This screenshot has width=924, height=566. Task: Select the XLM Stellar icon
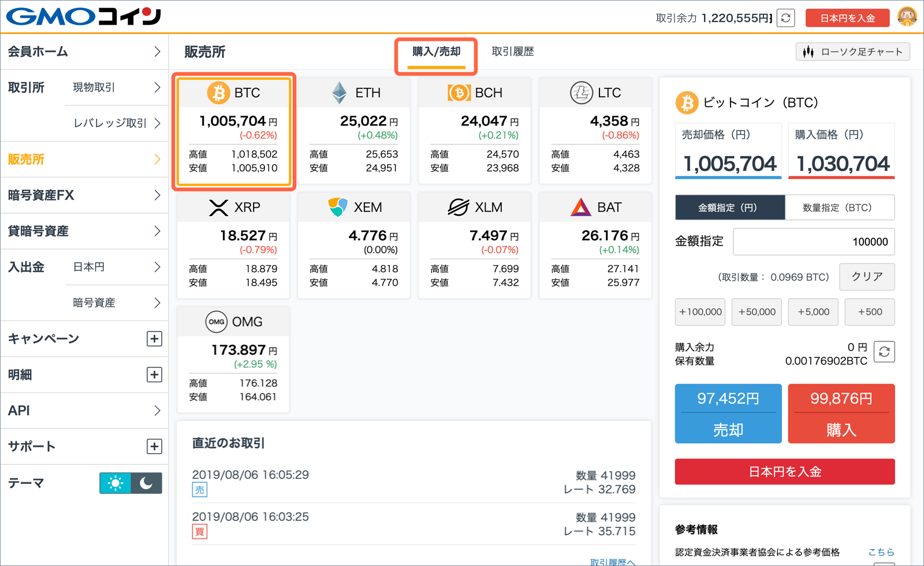coord(459,207)
